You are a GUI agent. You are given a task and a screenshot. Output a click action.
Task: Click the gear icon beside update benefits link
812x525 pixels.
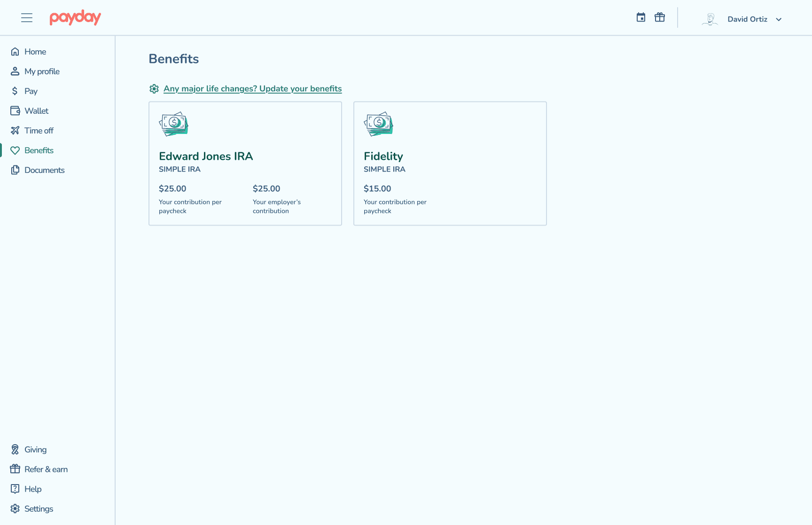(154, 89)
